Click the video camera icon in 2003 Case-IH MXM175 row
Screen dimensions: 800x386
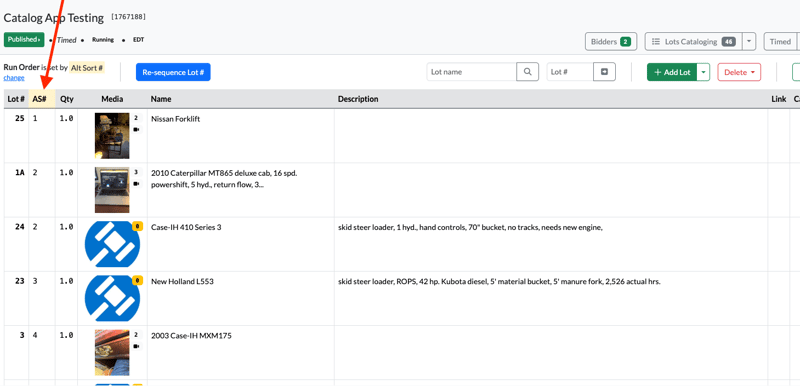click(x=136, y=346)
